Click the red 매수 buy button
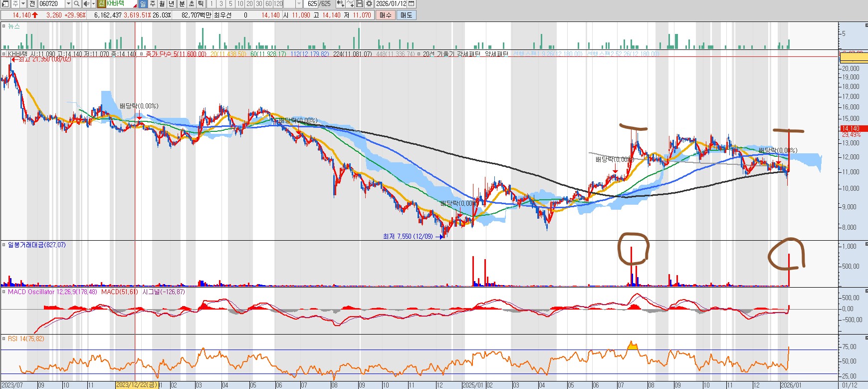 click(x=386, y=15)
